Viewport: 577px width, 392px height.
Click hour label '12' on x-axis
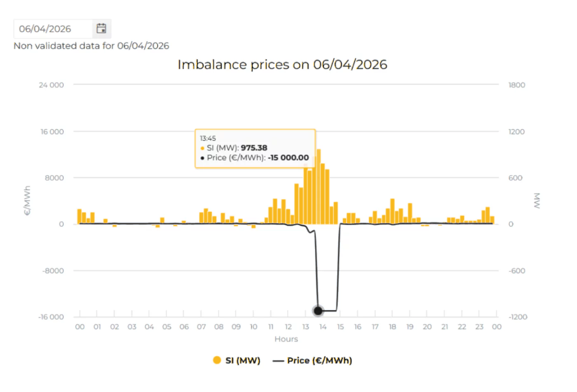click(288, 327)
